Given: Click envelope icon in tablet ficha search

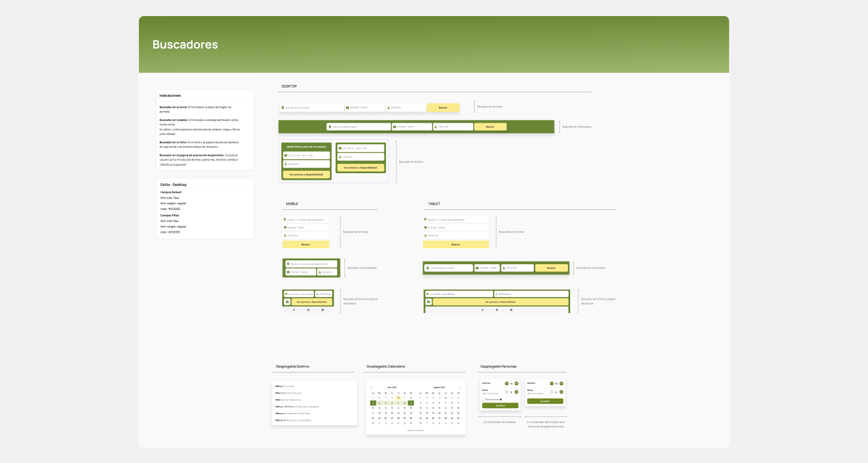Looking at the screenshot, I should click(x=428, y=302).
